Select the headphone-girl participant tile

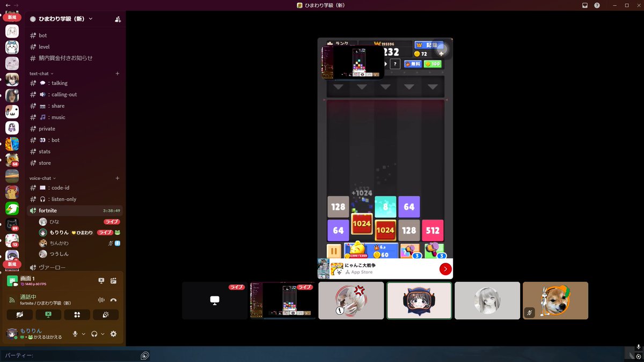[x=419, y=300]
